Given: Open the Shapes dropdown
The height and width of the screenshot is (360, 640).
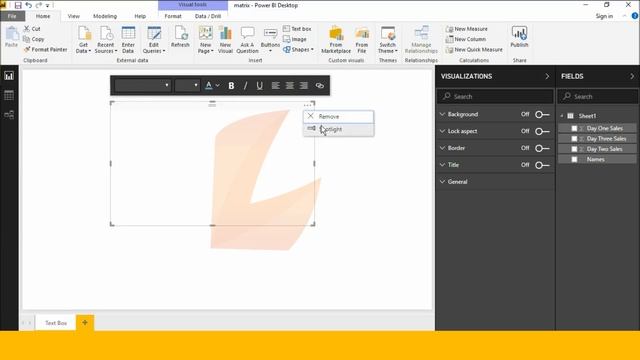Looking at the screenshot, I should [298, 49].
